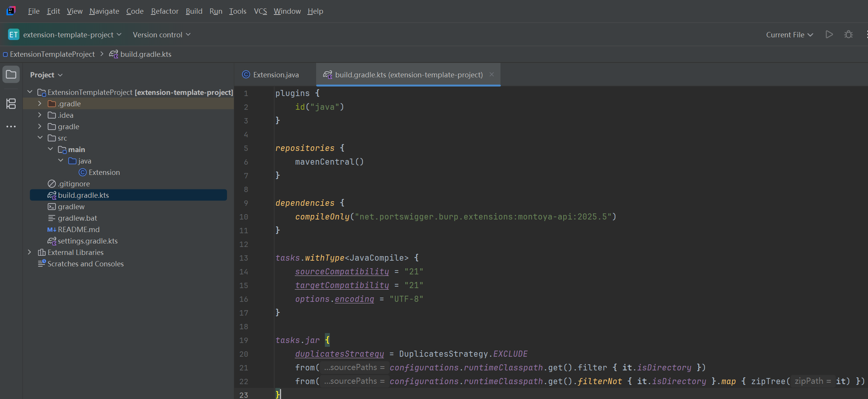Click build.gradle.kts in the breadcrumb

[146, 54]
